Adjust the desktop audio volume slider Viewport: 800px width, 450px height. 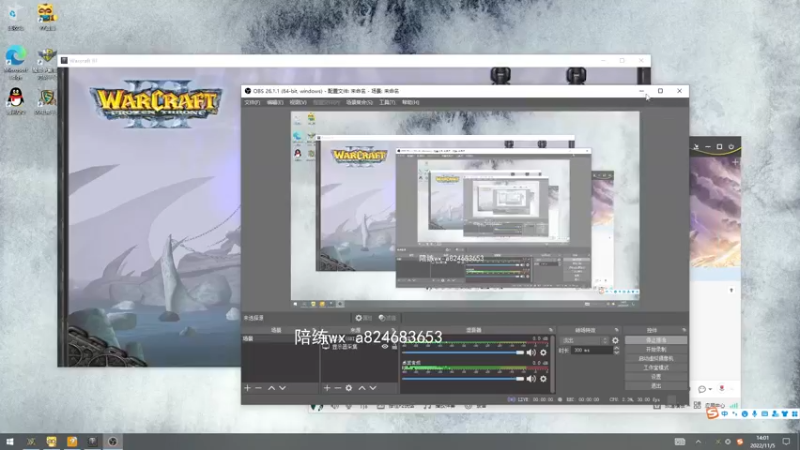point(463,379)
